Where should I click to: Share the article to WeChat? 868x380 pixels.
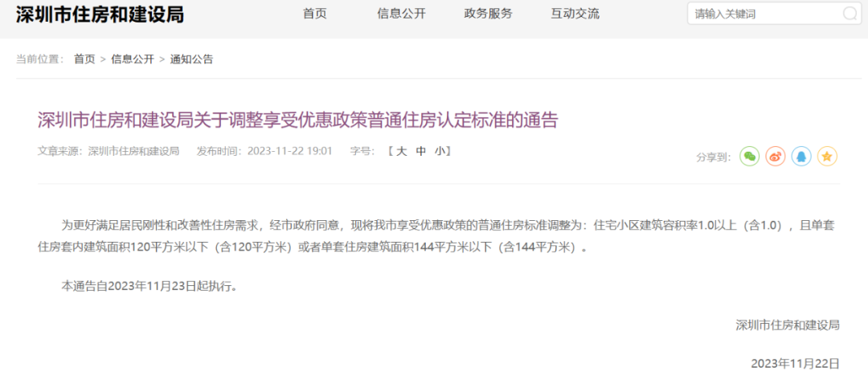pyautogui.click(x=750, y=157)
